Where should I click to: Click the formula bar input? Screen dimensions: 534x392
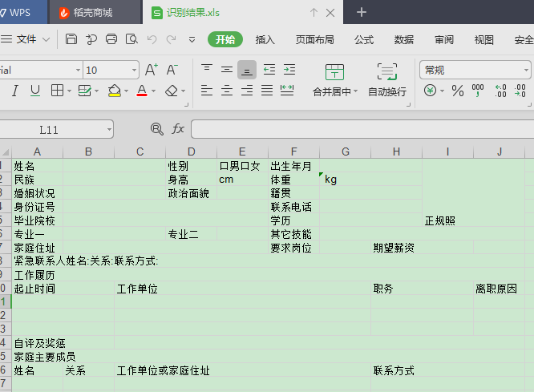[x=362, y=129]
